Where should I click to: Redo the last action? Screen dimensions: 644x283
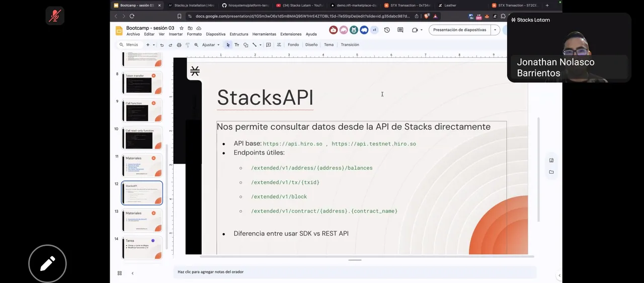(x=170, y=45)
